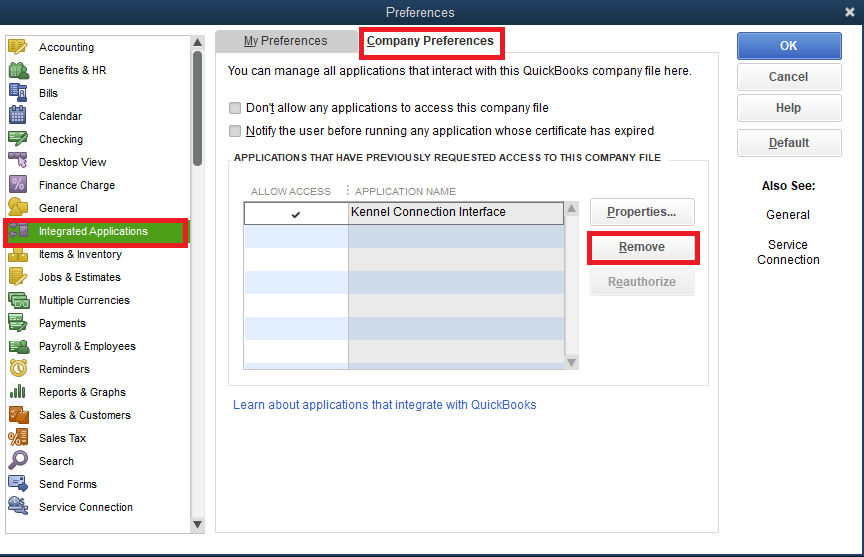Image resolution: width=864 pixels, height=557 pixels.
Task: Click applications table scroll-down arrow
Action: coord(571,363)
